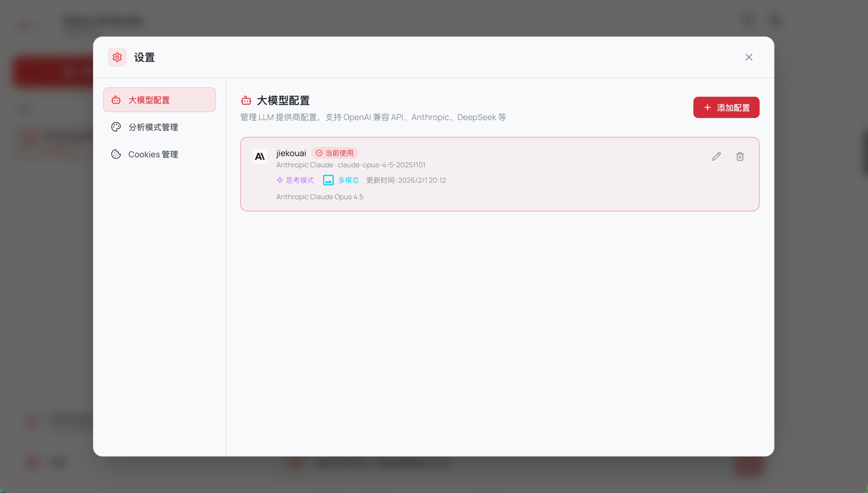The height and width of the screenshot is (493, 868).
Task: Close the 设置 dialog
Action: pyautogui.click(x=748, y=57)
